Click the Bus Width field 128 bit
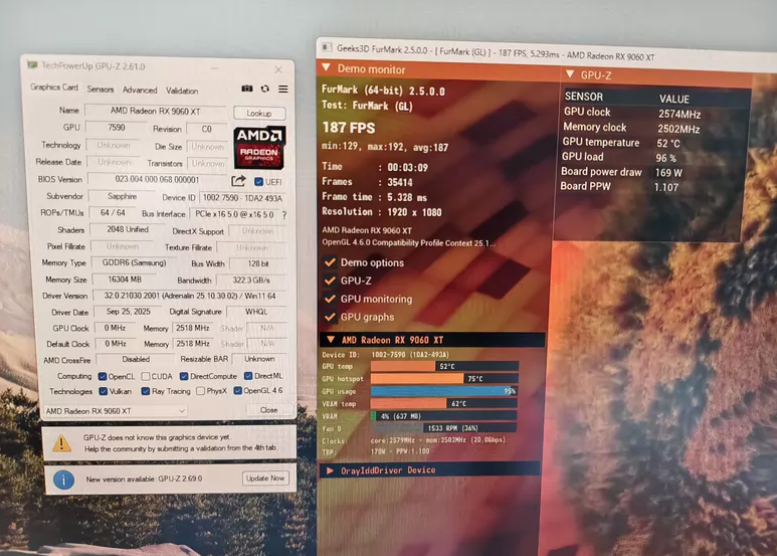Image resolution: width=777 pixels, height=556 pixels. click(258, 264)
